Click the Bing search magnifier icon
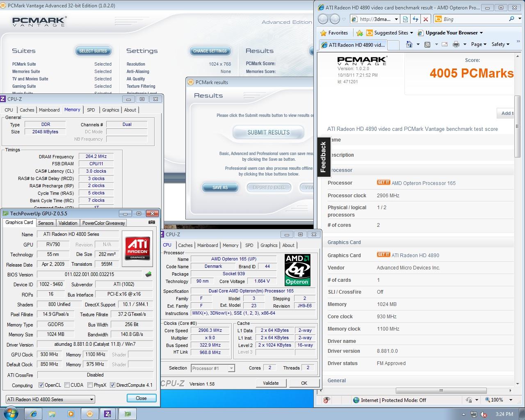Image resolution: width=525 pixels, height=420 pixels. 511,19
